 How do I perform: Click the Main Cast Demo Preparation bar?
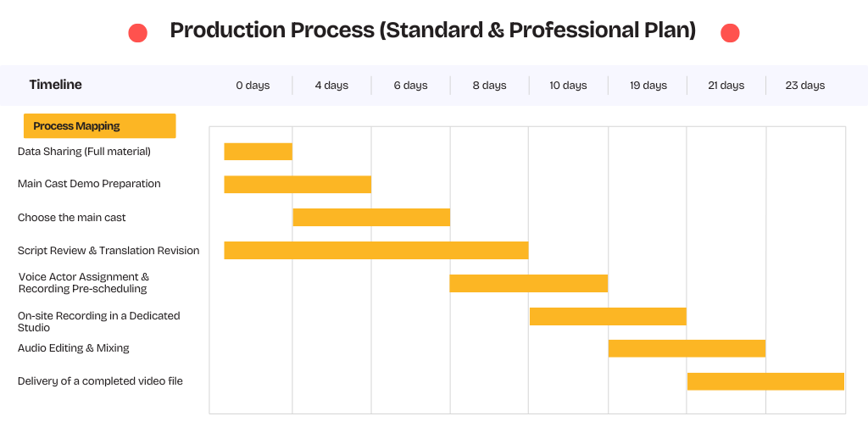(298, 185)
